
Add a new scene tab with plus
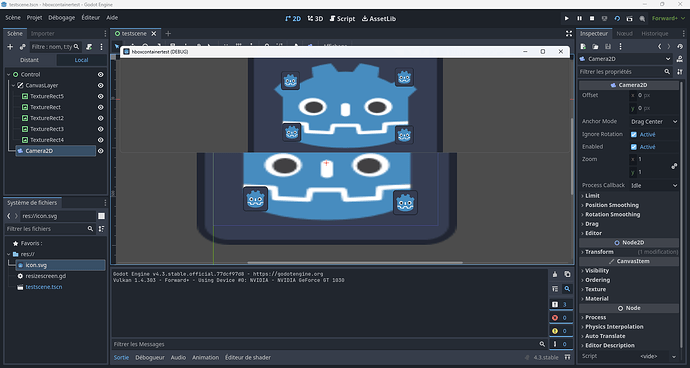pyautogui.click(x=168, y=33)
